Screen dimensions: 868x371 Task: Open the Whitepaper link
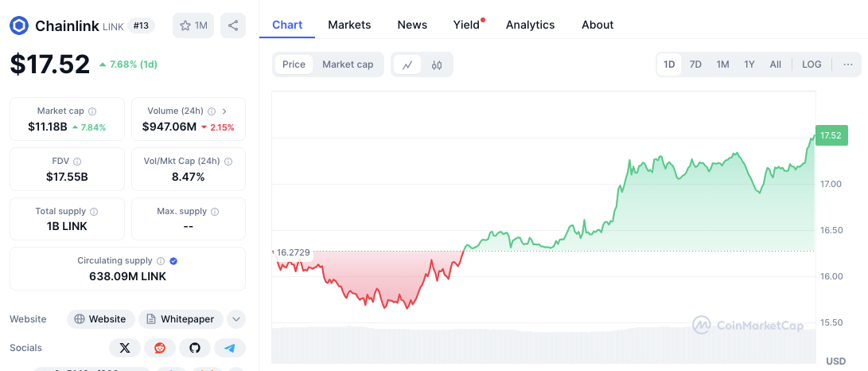pyautogui.click(x=181, y=319)
